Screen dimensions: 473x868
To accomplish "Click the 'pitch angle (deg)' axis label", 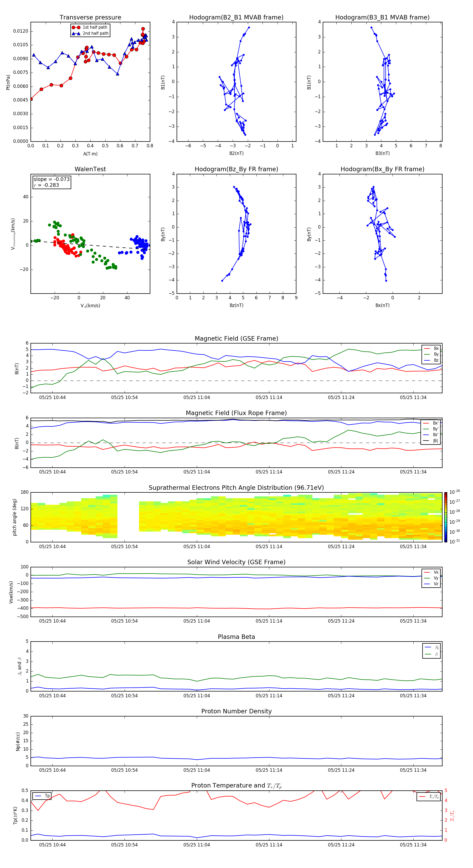I will click(14, 517).
